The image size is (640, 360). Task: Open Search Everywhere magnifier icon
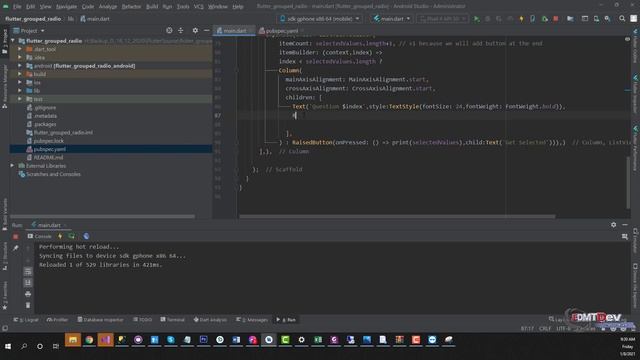(622, 19)
